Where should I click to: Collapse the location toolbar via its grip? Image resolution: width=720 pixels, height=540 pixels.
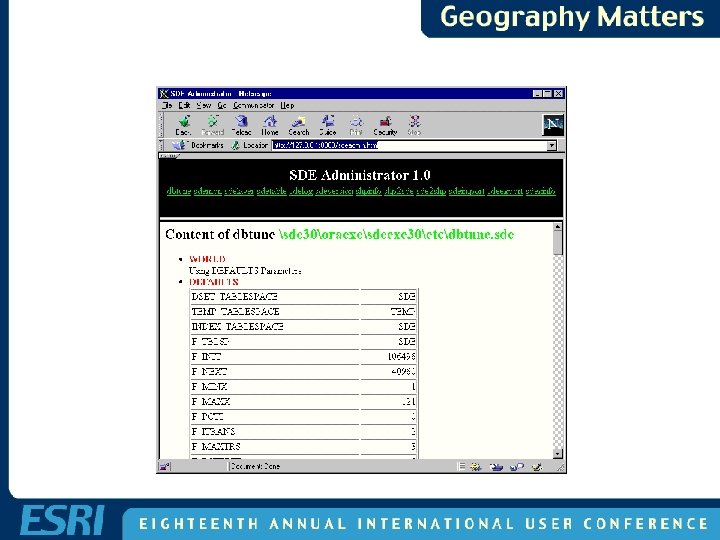pyautogui.click(x=161, y=146)
